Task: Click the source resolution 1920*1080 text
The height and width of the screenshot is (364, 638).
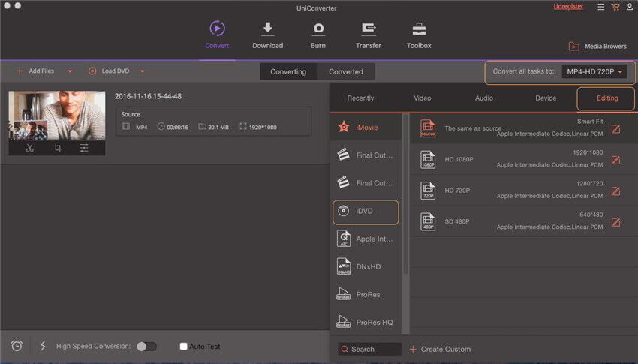Action: (x=263, y=128)
